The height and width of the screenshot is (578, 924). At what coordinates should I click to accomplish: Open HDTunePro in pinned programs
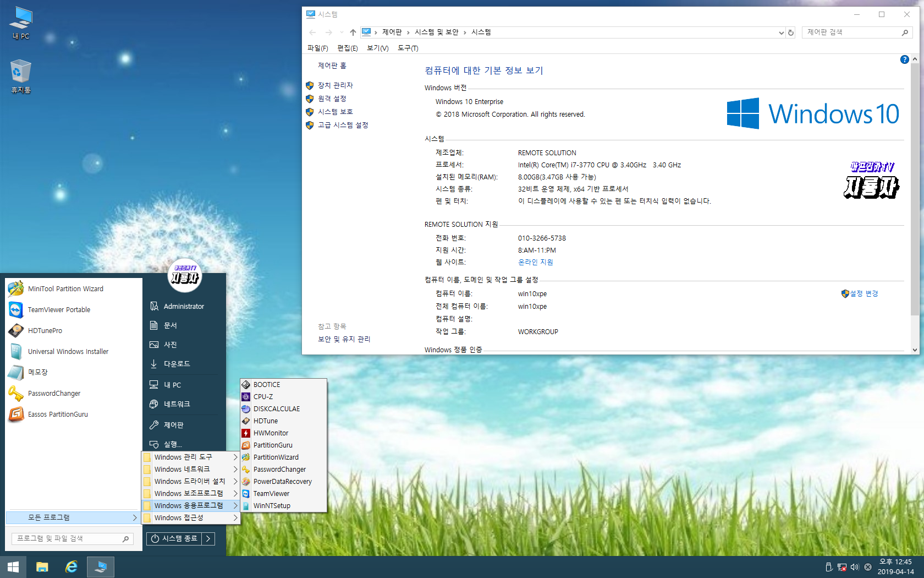pos(74,330)
